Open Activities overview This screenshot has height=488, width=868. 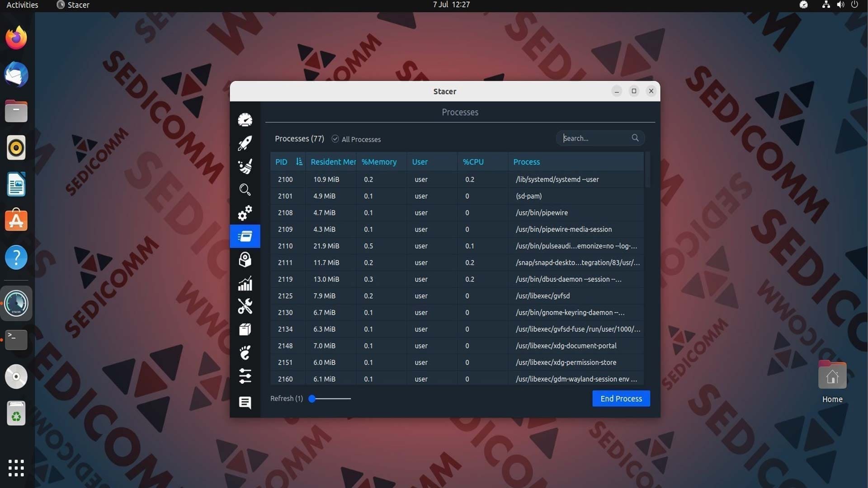[22, 5]
